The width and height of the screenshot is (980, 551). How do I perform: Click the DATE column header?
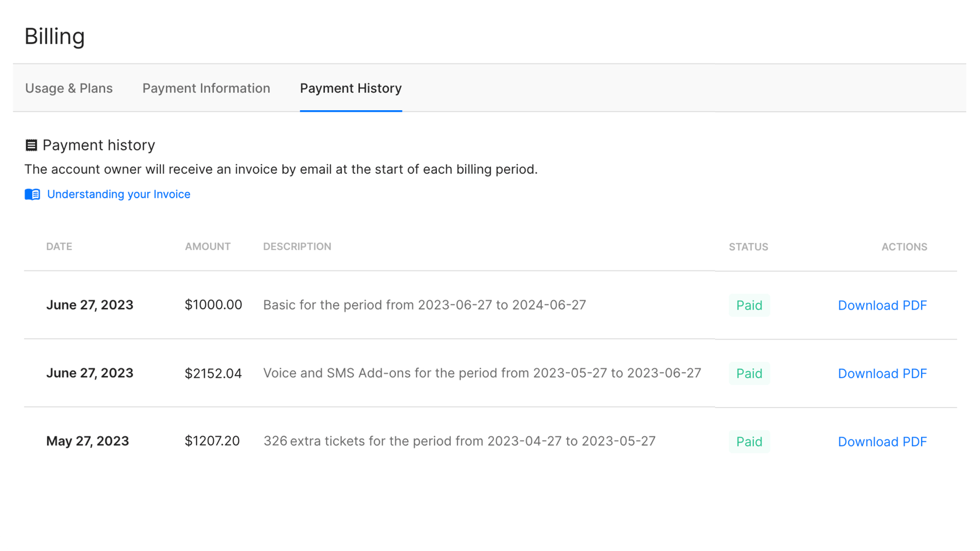[x=59, y=247]
